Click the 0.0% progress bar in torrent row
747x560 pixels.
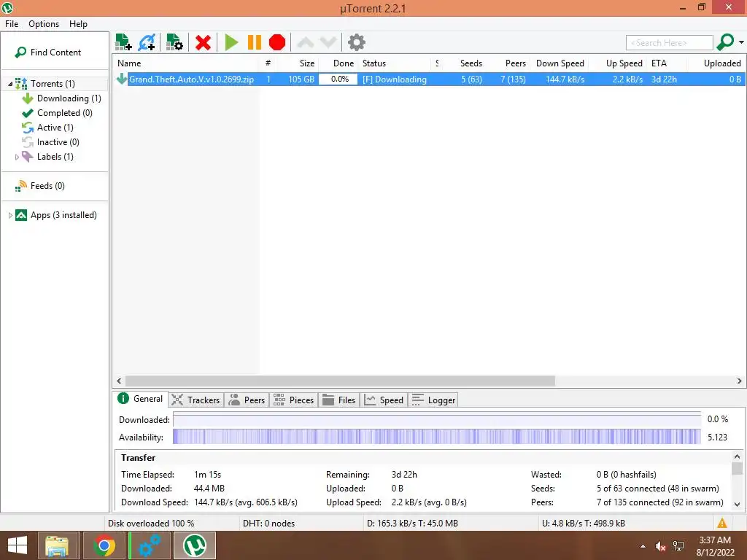[x=338, y=79]
